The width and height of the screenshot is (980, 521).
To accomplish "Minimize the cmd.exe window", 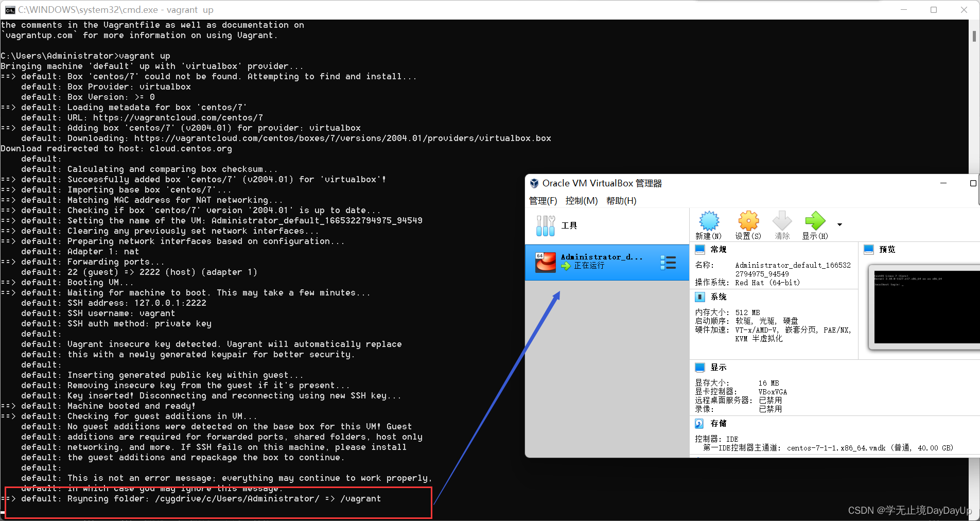I will point(904,10).
